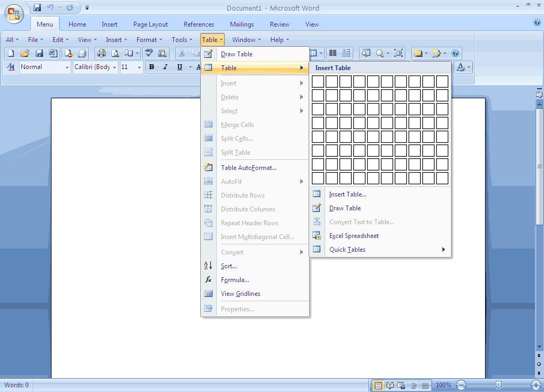
Task: Expand the Quick Tables submenu
Action: tap(347, 249)
